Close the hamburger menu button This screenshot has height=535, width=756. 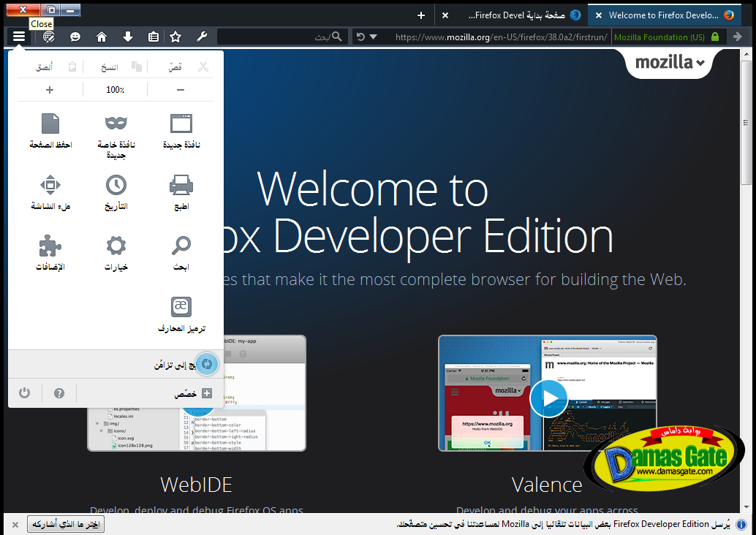[19, 37]
